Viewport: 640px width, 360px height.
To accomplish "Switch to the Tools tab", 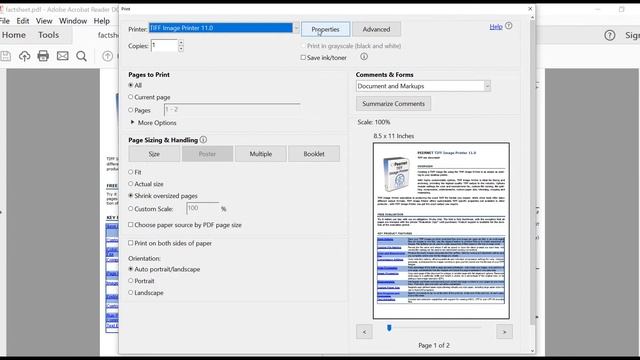I will 49,35.
